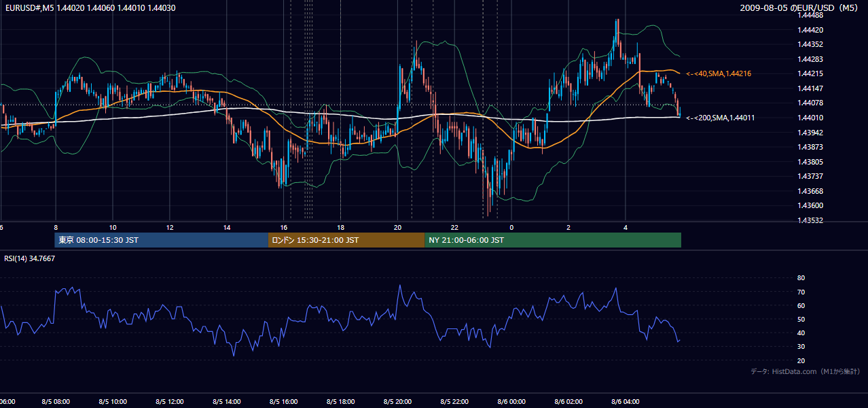868x408 pixels.
Task: Click the 2009-08-05 EUR/USD (M5) header label
Action: tap(799, 8)
